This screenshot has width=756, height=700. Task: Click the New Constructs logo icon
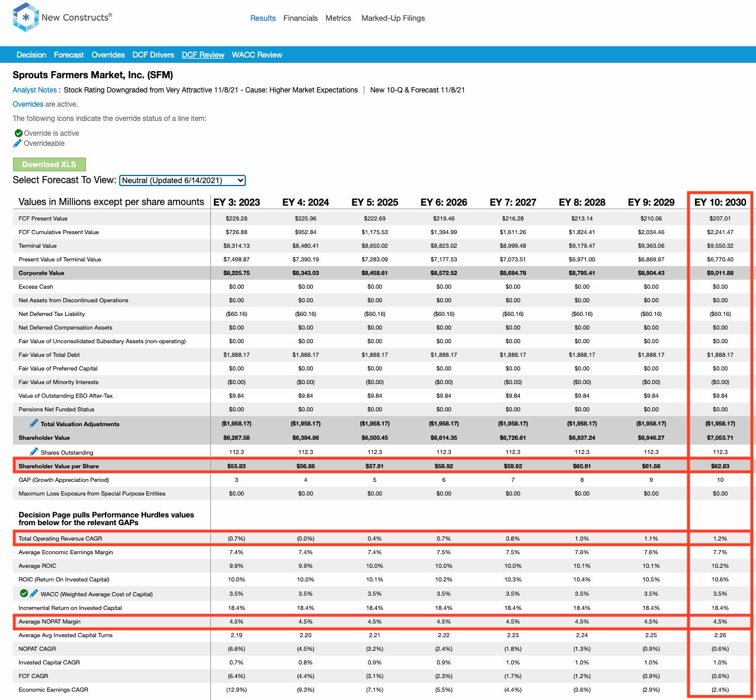click(x=25, y=17)
